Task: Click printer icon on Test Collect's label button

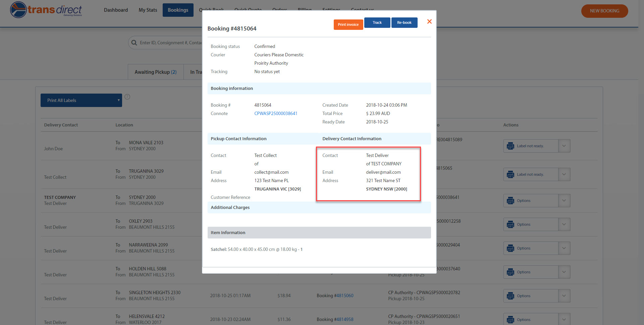Action: [x=510, y=174]
